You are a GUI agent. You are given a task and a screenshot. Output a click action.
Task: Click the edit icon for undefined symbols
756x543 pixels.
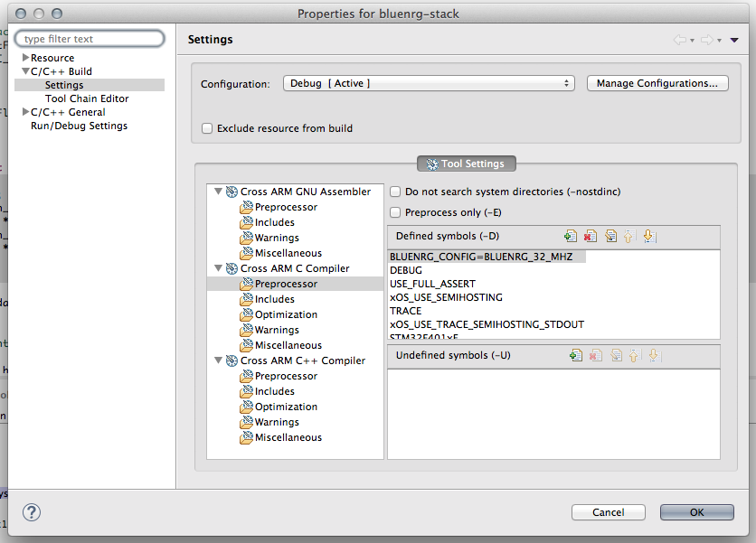pos(616,356)
